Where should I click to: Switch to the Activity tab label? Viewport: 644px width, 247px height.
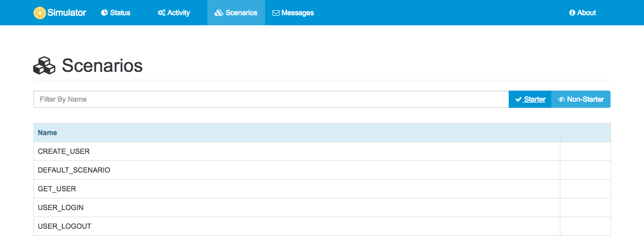coord(178,13)
